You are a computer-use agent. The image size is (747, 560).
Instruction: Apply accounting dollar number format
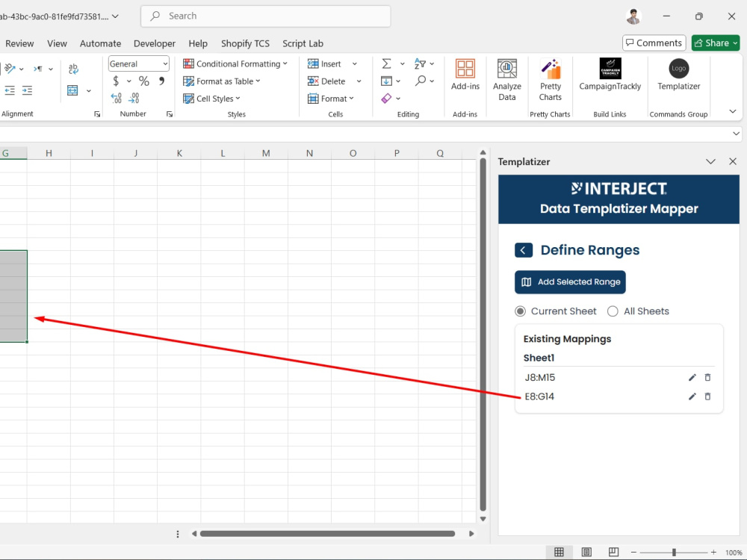click(116, 81)
